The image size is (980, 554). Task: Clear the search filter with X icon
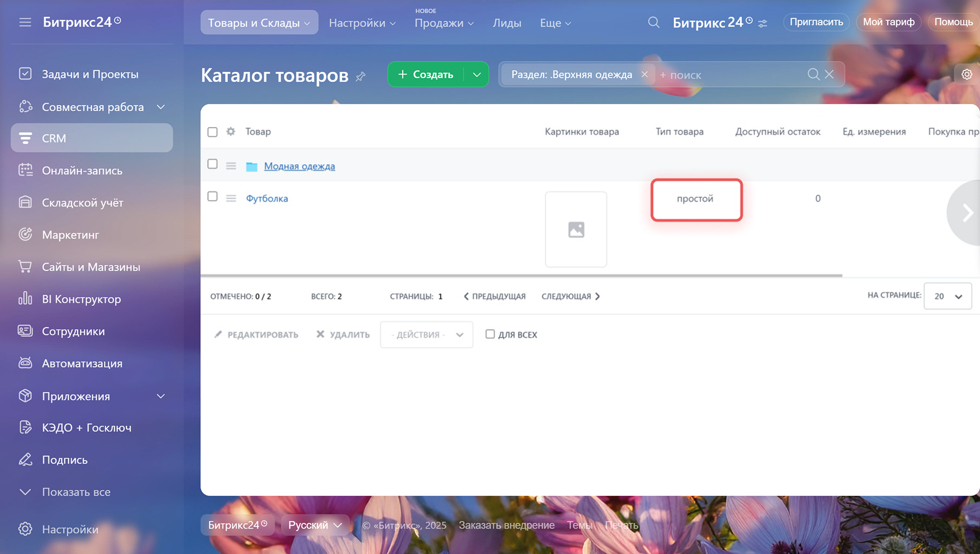point(829,74)
